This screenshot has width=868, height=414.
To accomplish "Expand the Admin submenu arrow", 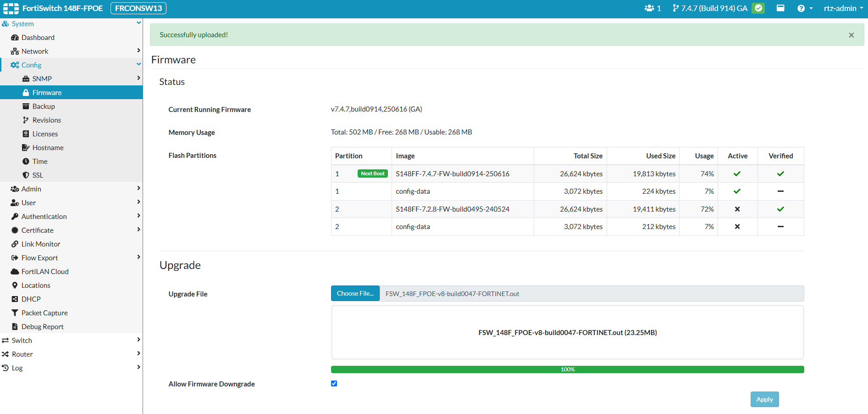I will (x=138, y=188).
